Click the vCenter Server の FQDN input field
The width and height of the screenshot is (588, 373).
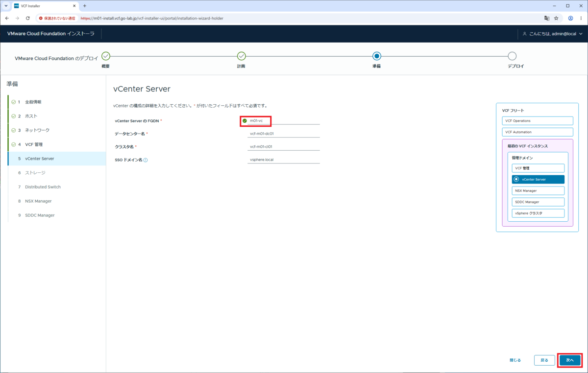tap(284, 120)
